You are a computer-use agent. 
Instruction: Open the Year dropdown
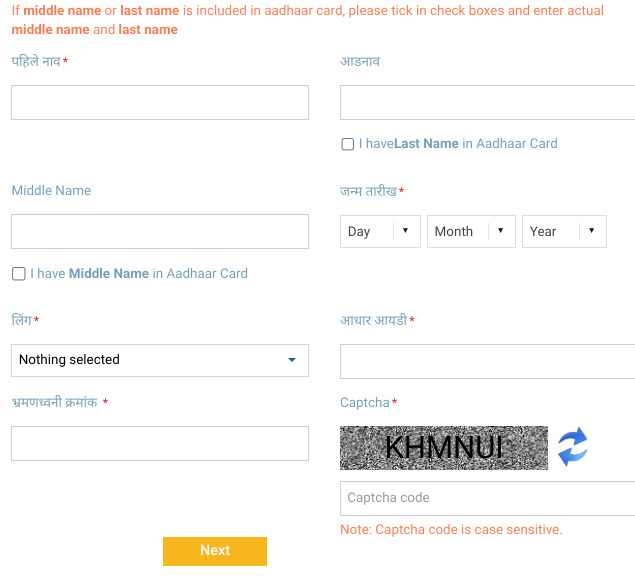click(x=564, y=231)
